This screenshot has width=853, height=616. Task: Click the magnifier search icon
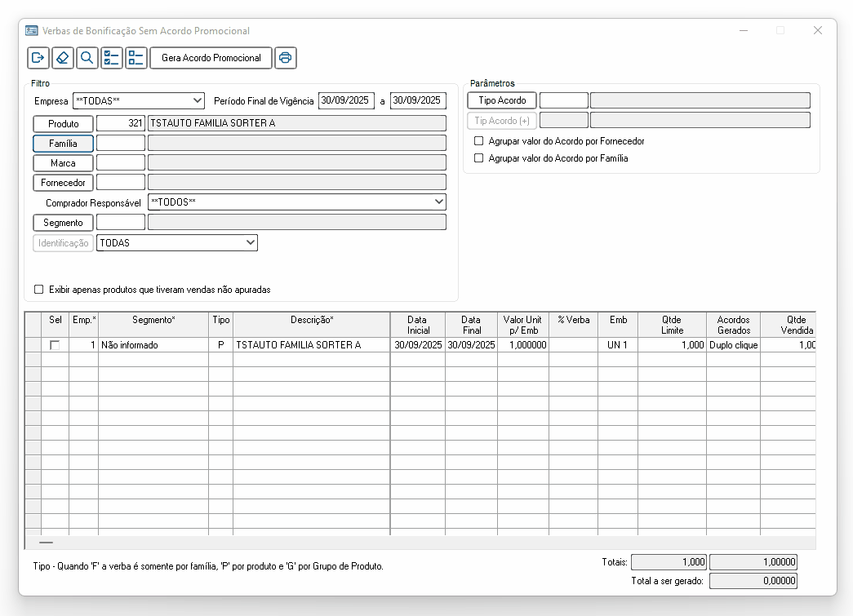87,58
